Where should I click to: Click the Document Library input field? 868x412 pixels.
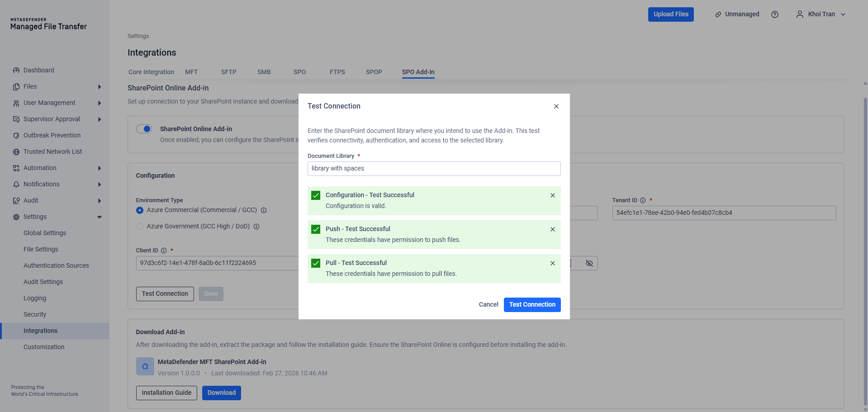click(434, 169)
